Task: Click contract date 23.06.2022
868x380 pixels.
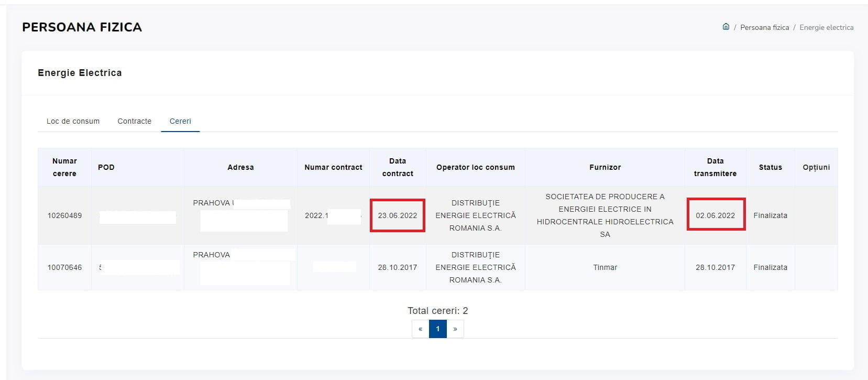Action: [398, 215]
